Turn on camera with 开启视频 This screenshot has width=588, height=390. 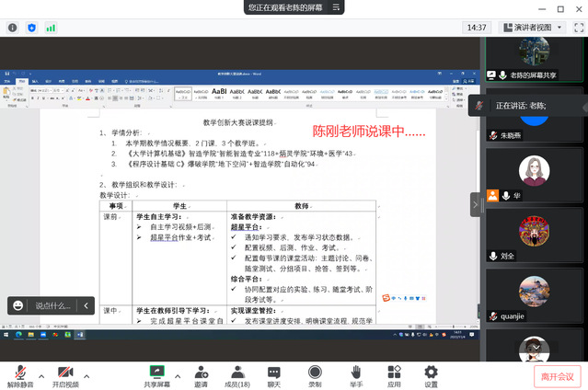point(64,375)
